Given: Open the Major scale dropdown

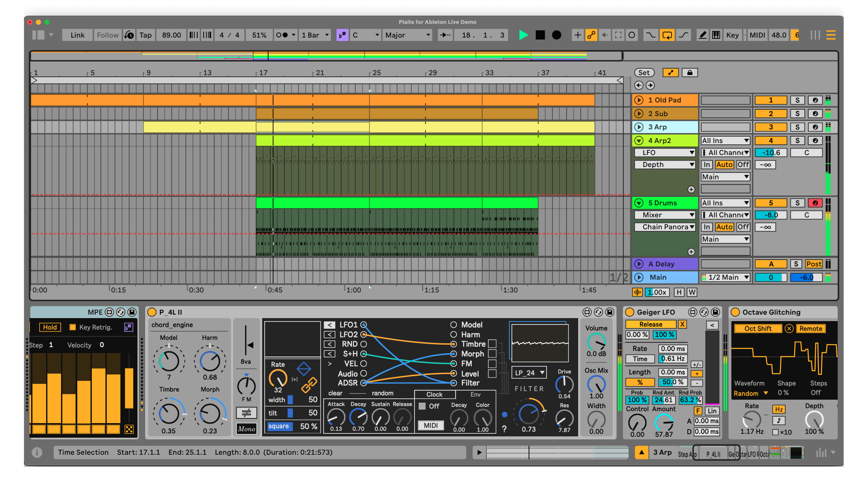Looking at the screenshot, I should tap(408, 35).
